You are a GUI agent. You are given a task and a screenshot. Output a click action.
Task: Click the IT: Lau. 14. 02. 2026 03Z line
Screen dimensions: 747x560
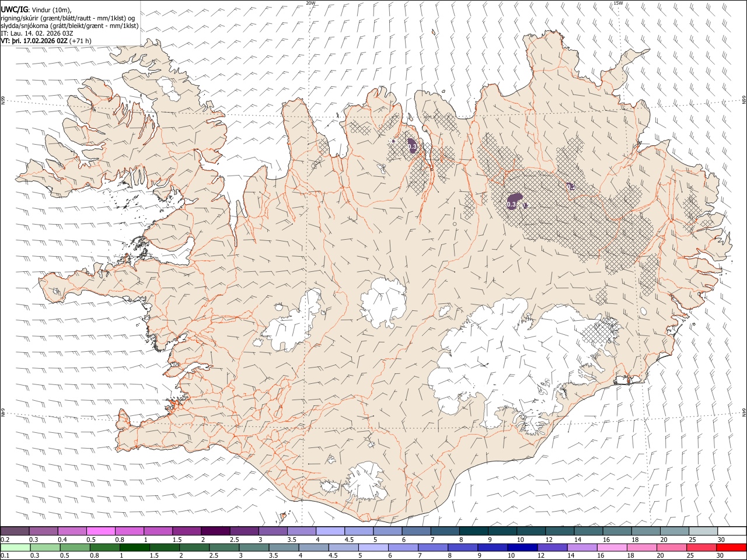click(37, 33)
